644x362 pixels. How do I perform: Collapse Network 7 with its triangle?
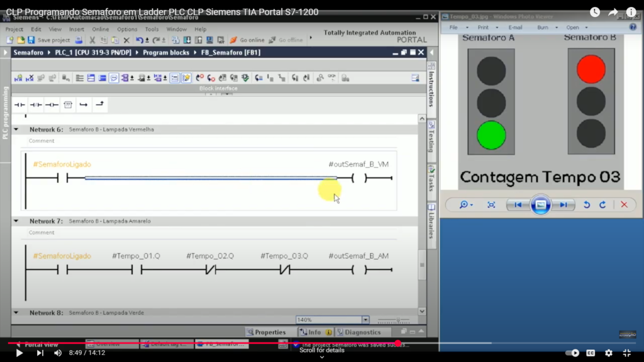click(x=16, y=221)
